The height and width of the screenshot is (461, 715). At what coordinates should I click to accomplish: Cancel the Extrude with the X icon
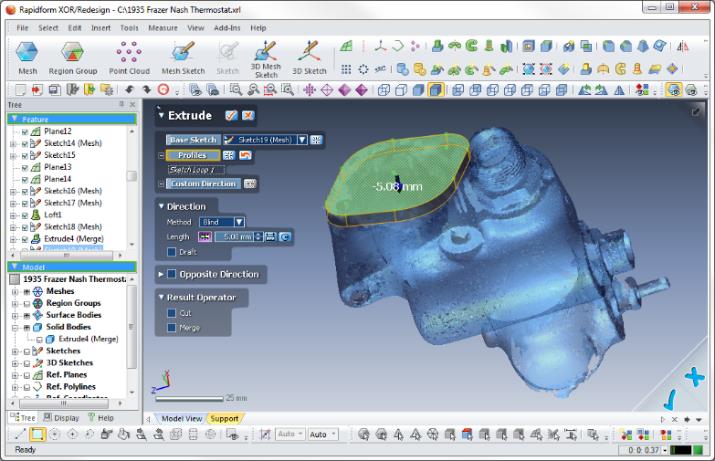click(x=248, y=115)
